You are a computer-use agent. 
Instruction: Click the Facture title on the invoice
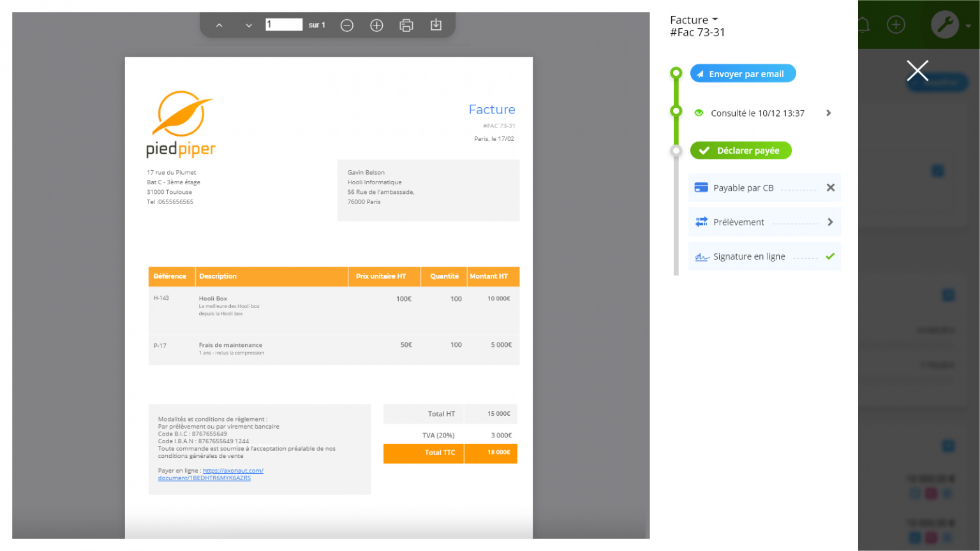[492, 110]
